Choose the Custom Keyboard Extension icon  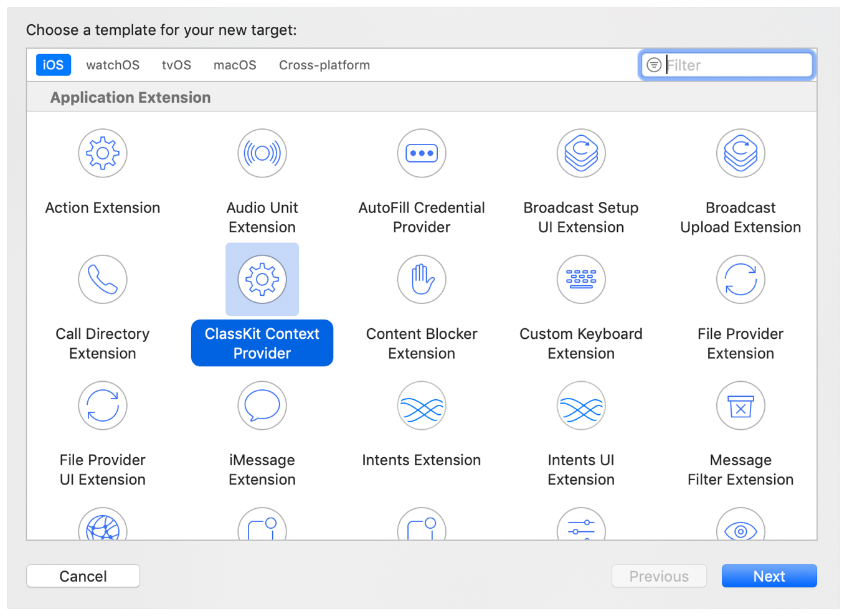[581, 279]
